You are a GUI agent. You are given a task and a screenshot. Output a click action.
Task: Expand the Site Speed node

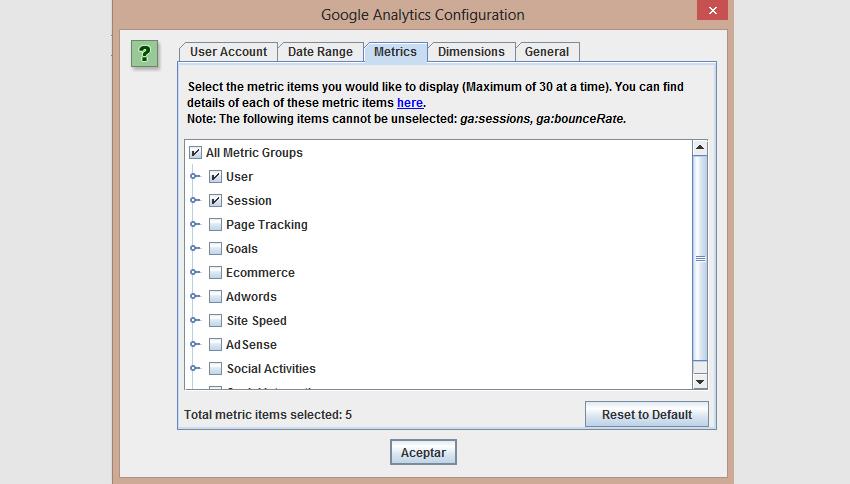(195, 320)
